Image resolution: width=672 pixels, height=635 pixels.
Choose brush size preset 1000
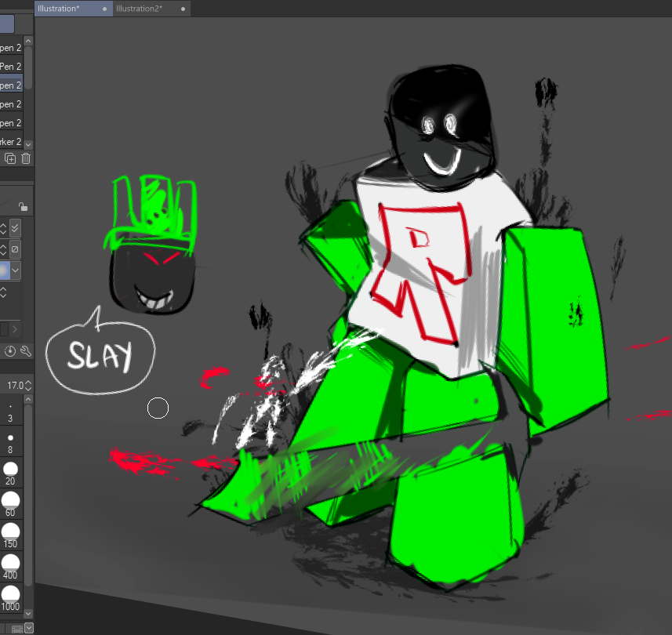click(10, 599)
